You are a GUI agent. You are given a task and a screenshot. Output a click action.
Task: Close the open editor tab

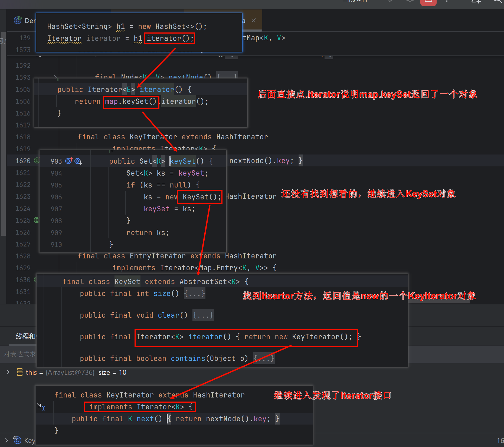coord(254,21)
